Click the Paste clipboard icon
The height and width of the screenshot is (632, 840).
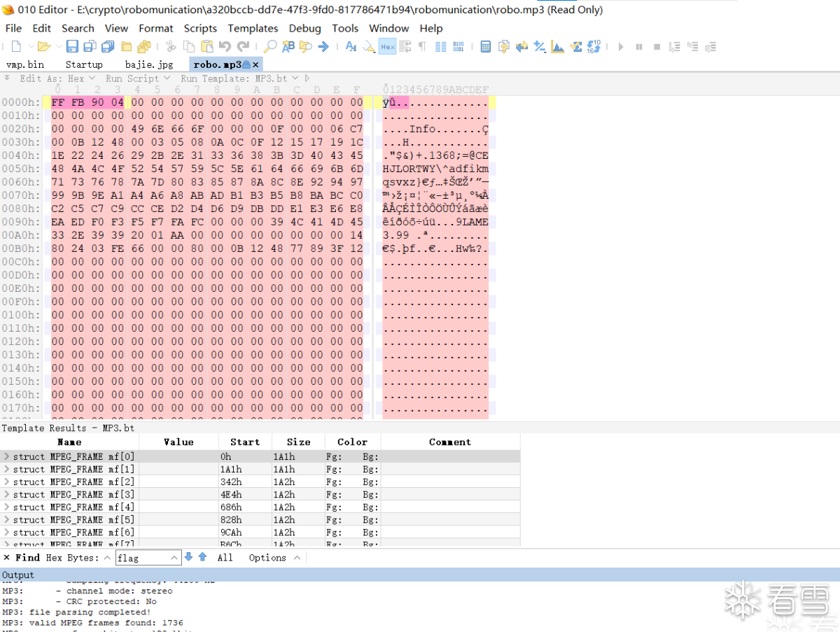(x=206, y=47)
